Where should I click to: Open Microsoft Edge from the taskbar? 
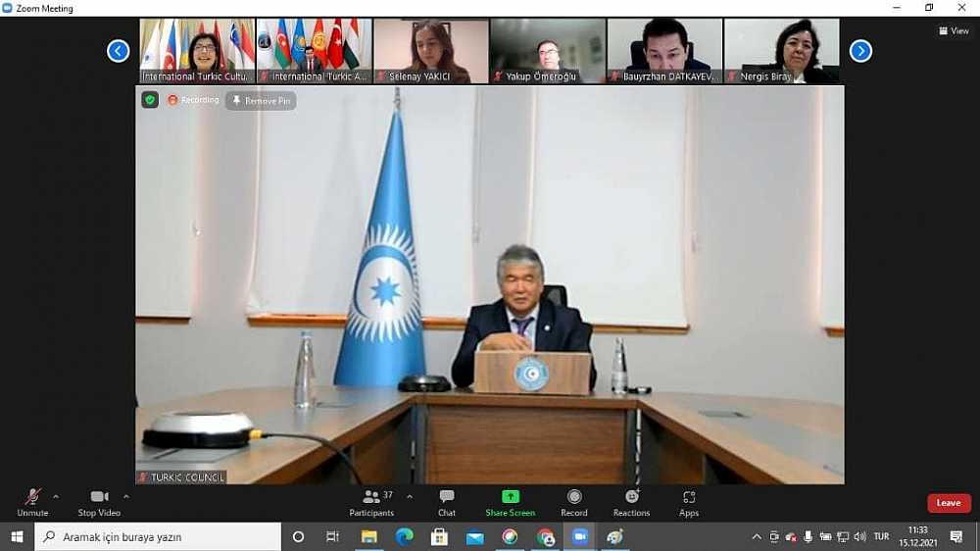404,536
